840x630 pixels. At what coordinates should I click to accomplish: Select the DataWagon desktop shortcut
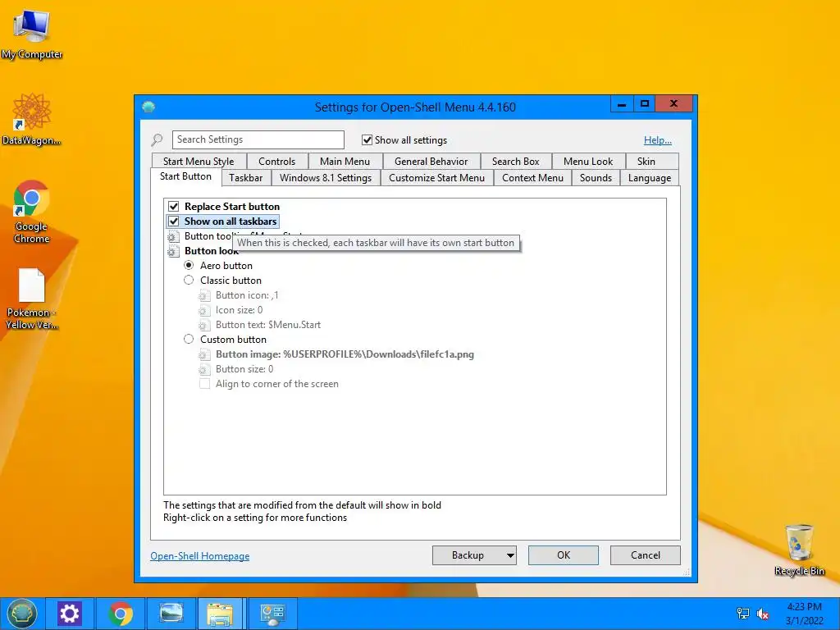click(32, 119)
